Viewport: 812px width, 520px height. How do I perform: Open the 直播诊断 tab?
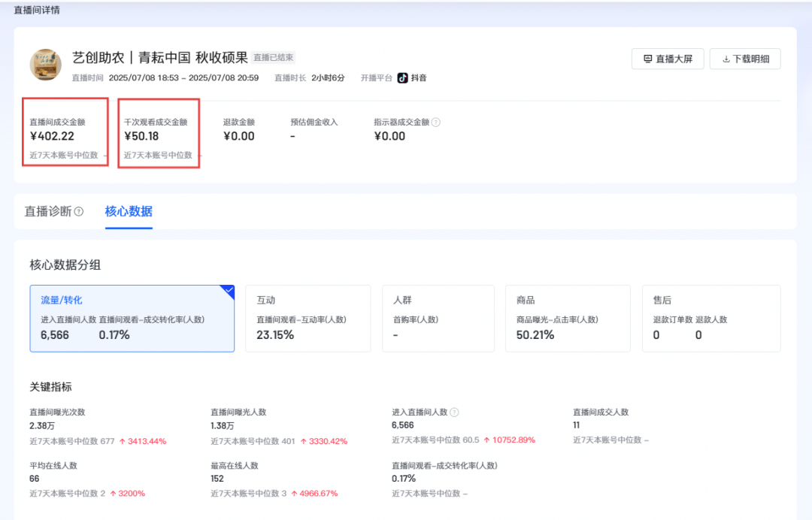click(x=48, y=211)
